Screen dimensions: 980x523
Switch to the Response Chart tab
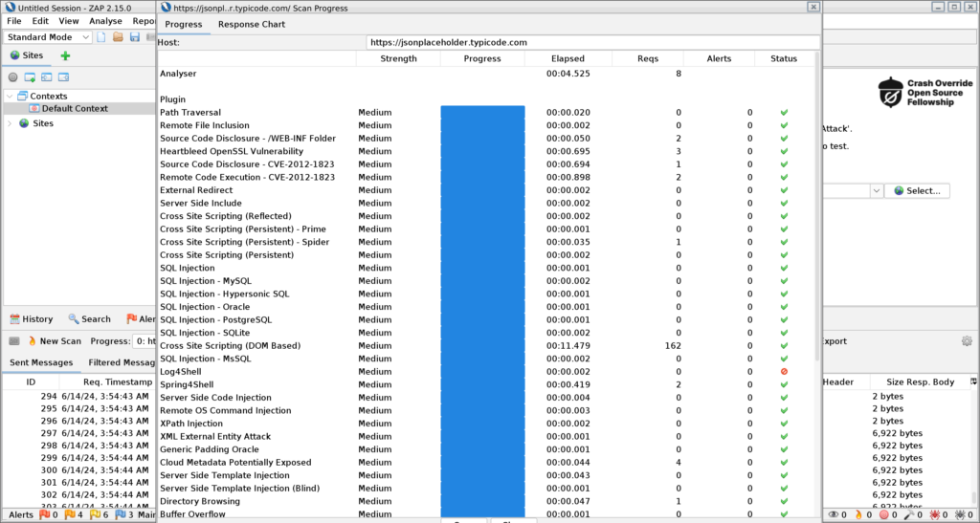(x=252, y=24)
